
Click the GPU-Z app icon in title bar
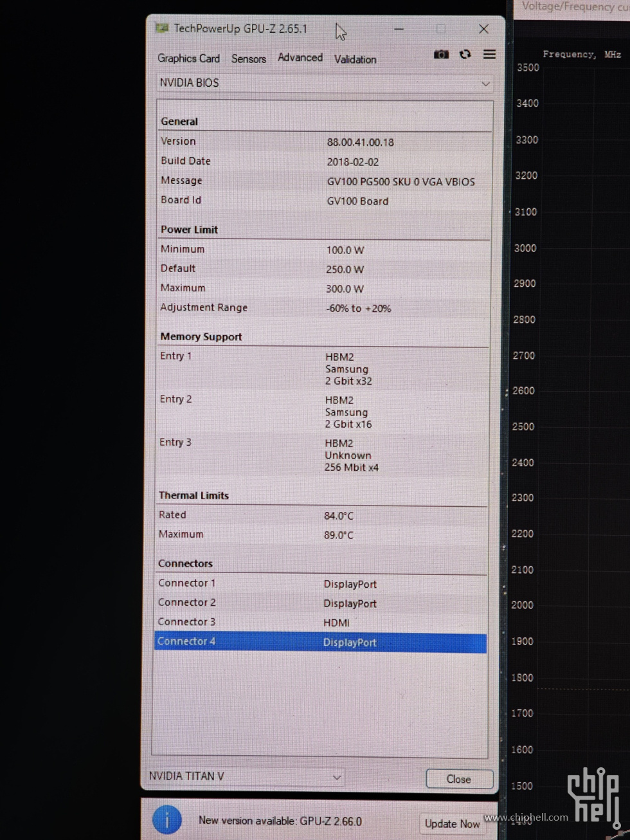click(162, 28)
